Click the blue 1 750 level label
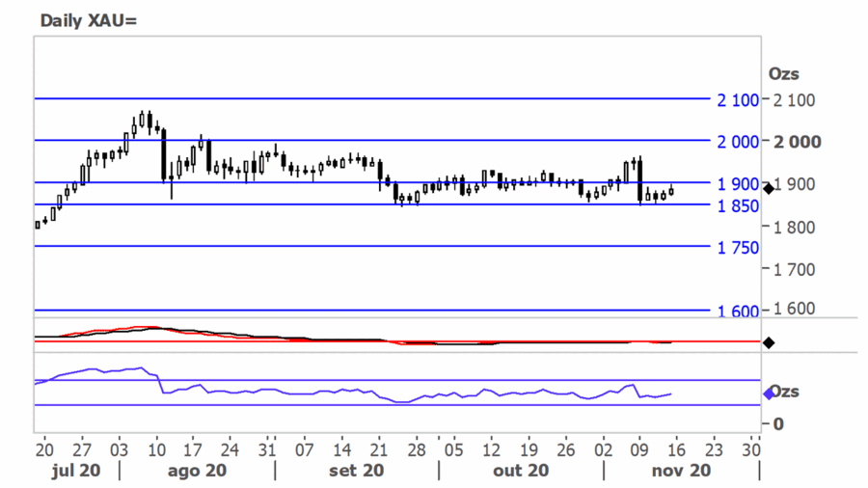 (738, 248)
